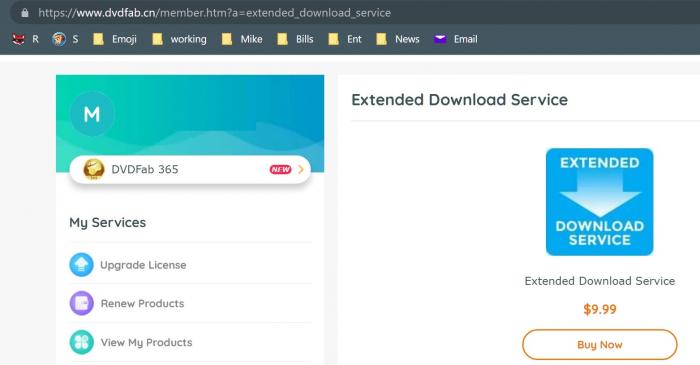Screen dimensions: 700x365
Task: Expand DVDFab 365 with the orange chevron
Action: point(301,170)
